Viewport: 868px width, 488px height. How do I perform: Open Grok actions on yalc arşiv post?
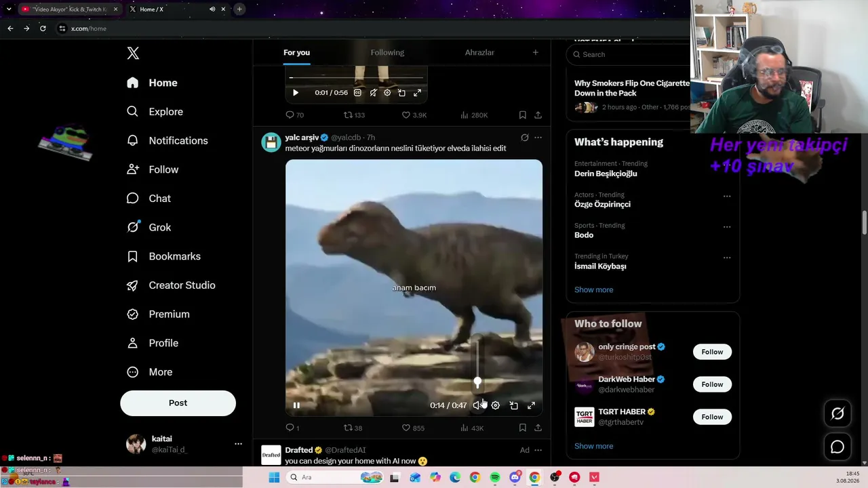(x=524, y=138)
